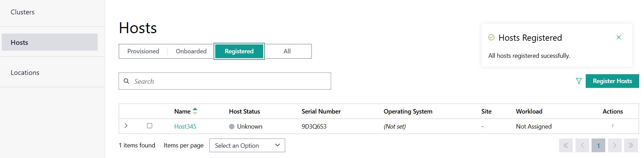Dismiss the Hosts Registered notification
The image size is (644, 158).
[619, 37]
